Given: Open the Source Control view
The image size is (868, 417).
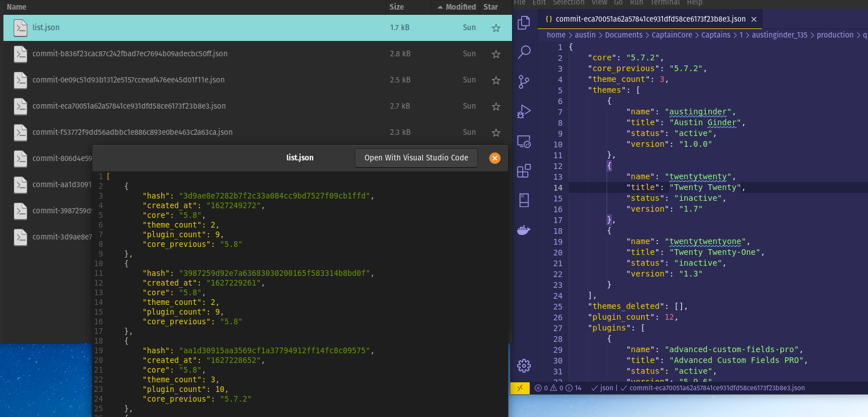Looking at the screenshot, I should (524, 82).
